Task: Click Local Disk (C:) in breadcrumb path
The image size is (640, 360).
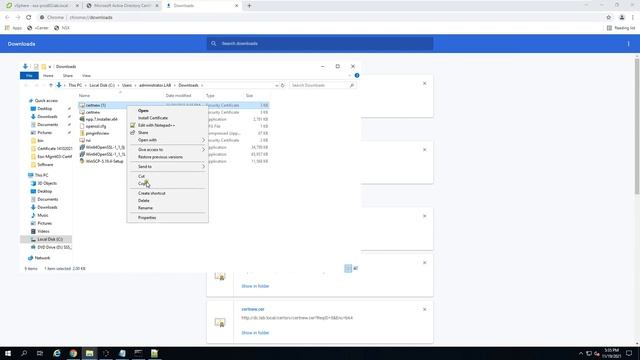Action: click(102, 85)
